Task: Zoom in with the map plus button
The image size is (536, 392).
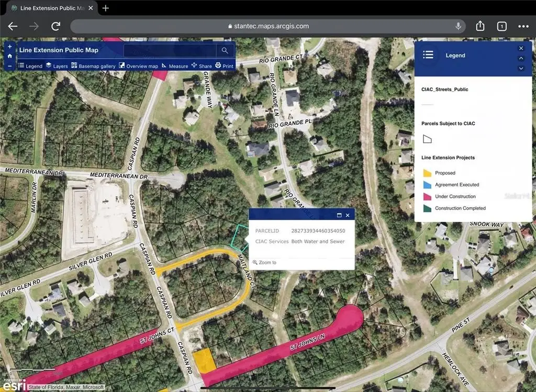Action: (x=9, y=47)
